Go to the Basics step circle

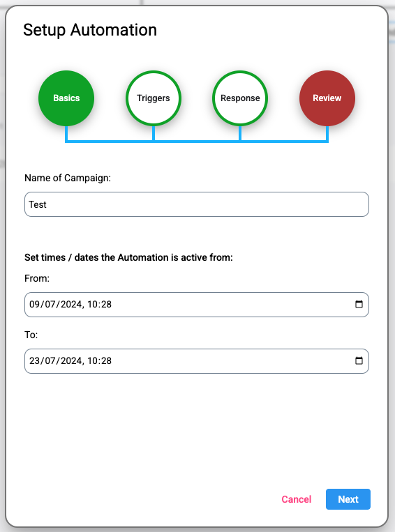click(x=66, y=98)
